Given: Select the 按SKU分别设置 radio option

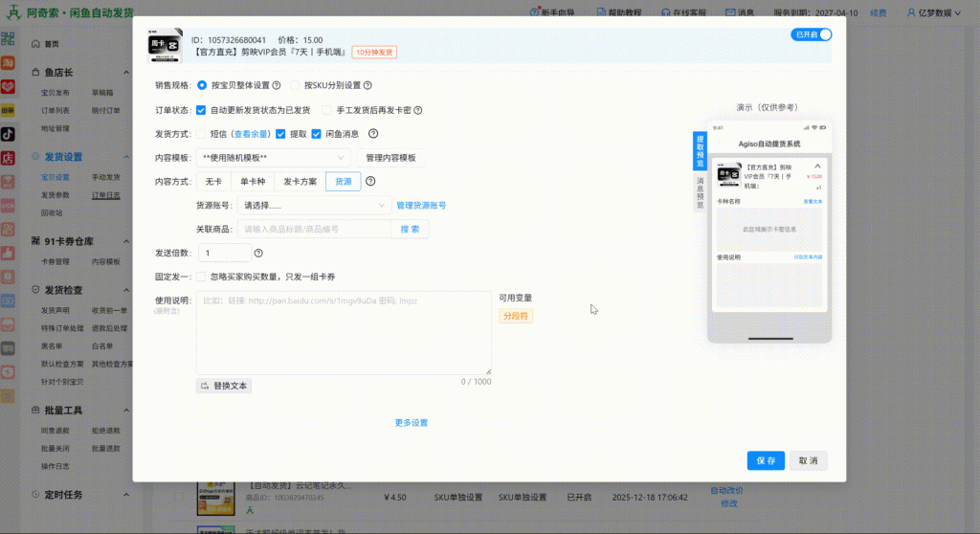Looking at the screenshot, I should point(295,85).
